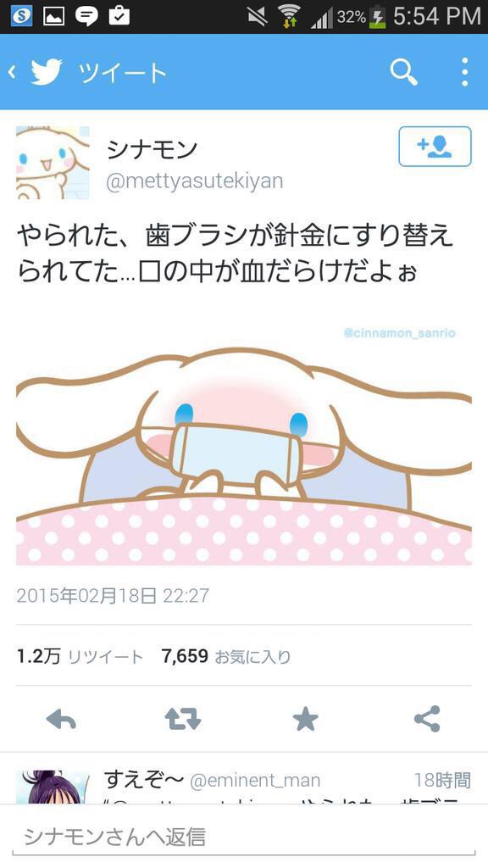This screenshot has height=868, width=488.
Task: Tap the シナモンさんへ返信 reply field
Action: click(x=243, y=837)
